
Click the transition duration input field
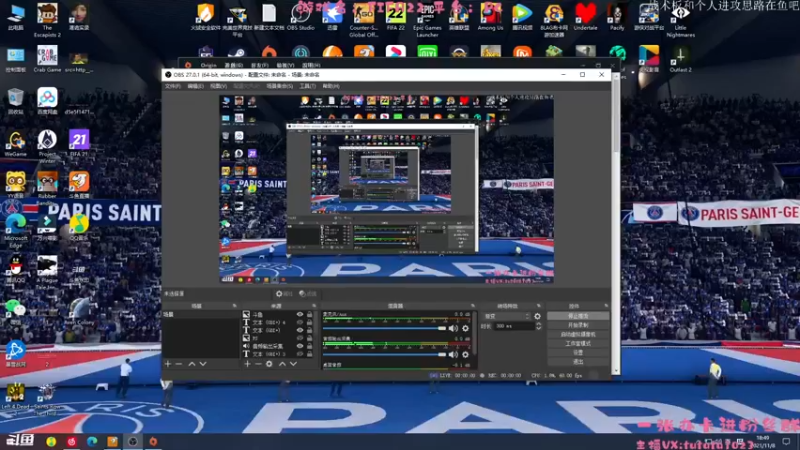(514, 326)
